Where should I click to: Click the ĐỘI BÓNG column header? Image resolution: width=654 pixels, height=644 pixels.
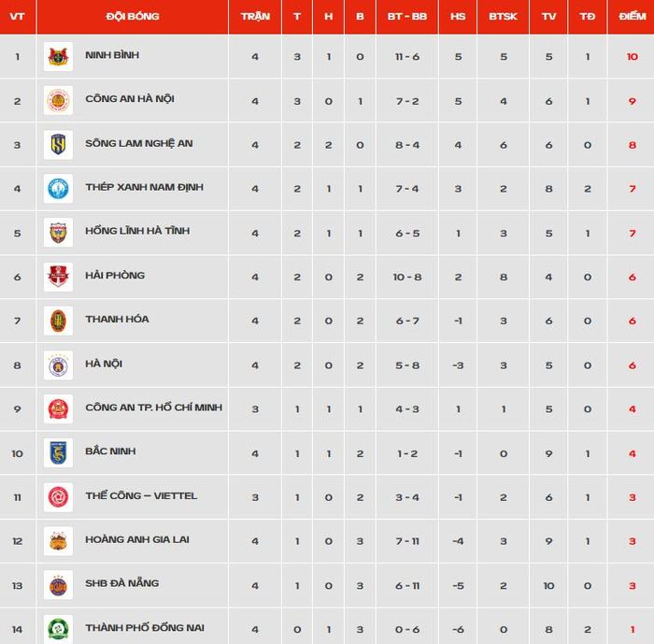pyautogui.click(x=133, y=16)
